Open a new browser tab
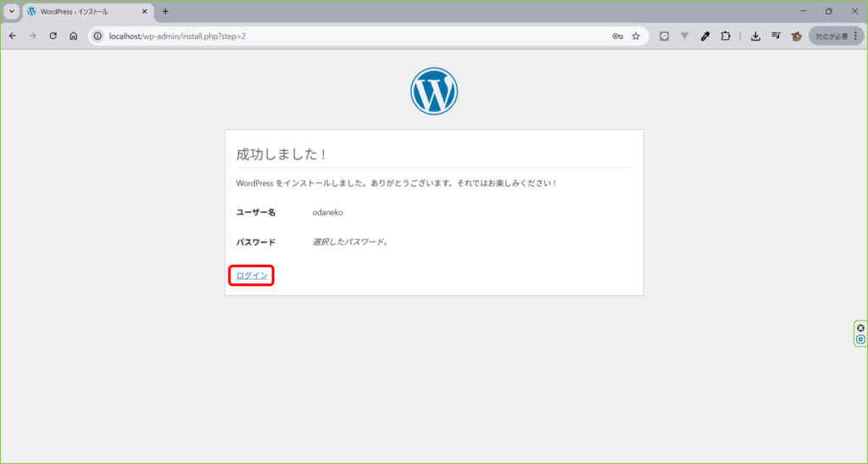 pos(165,12)
